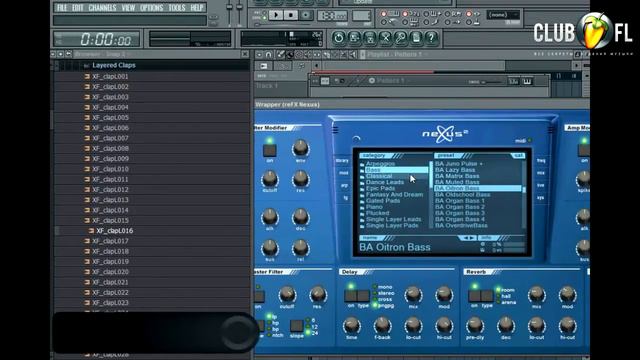Click the Delay time knob
This screenshot has width=640, height=360.
pyautogui.click(x=351, y=326)
